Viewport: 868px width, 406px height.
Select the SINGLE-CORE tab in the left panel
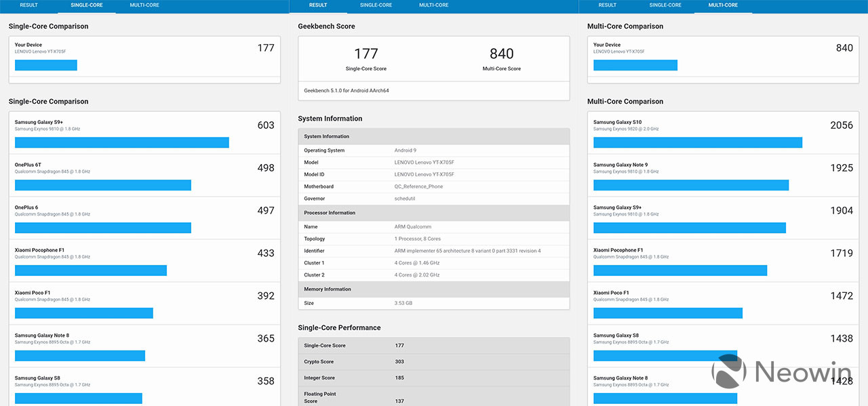(x=86, y=5)
